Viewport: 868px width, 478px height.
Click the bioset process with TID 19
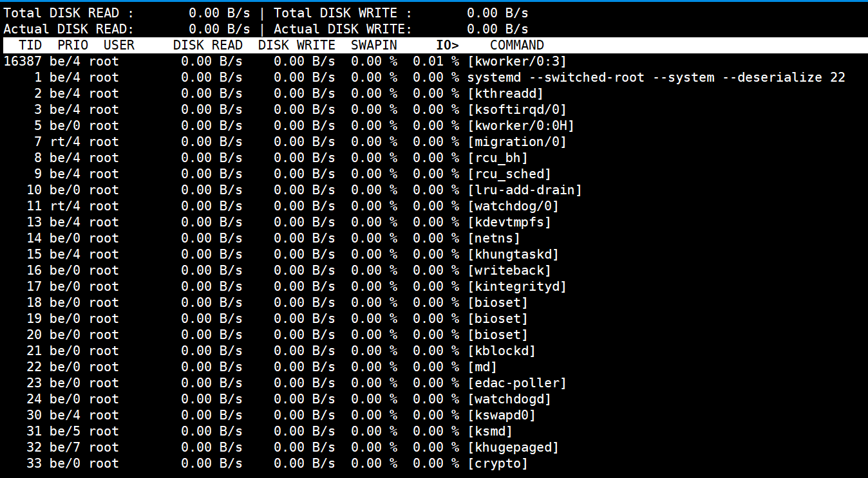[x=498, y=318]
